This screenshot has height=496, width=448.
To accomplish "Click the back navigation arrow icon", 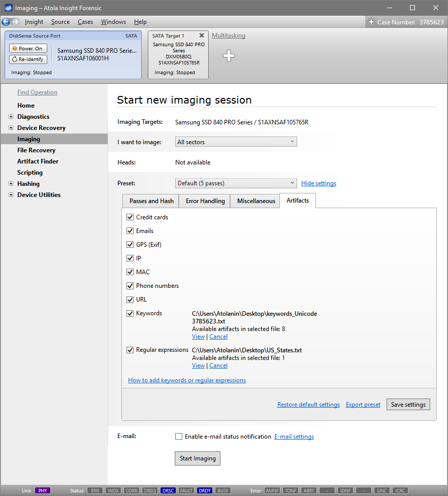I will pos(6,22).
